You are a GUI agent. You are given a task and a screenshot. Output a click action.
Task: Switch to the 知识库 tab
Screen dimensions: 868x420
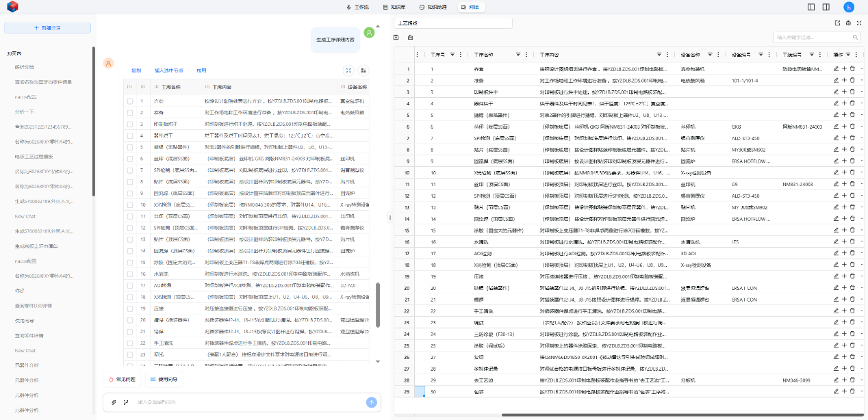pos(394,7)
